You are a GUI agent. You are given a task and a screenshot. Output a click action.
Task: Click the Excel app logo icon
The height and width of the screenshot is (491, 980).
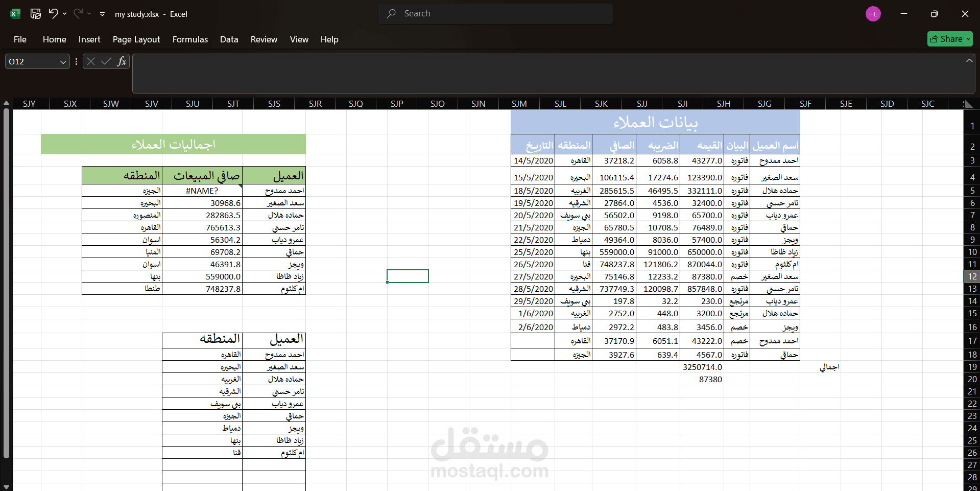(15, 14)
